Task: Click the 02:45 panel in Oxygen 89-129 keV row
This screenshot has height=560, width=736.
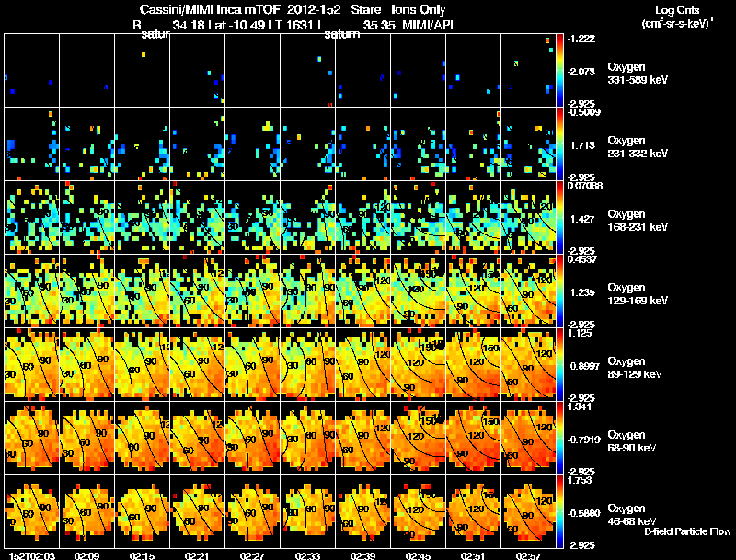Action: [x=419, y=364]
